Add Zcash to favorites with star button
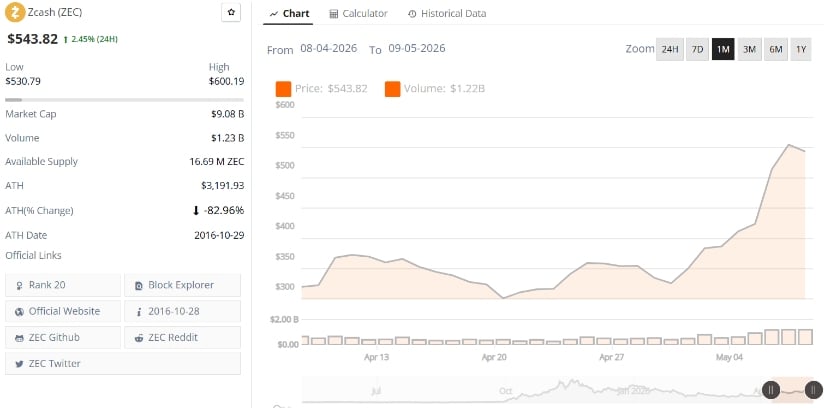 click(x=231, y=12)
